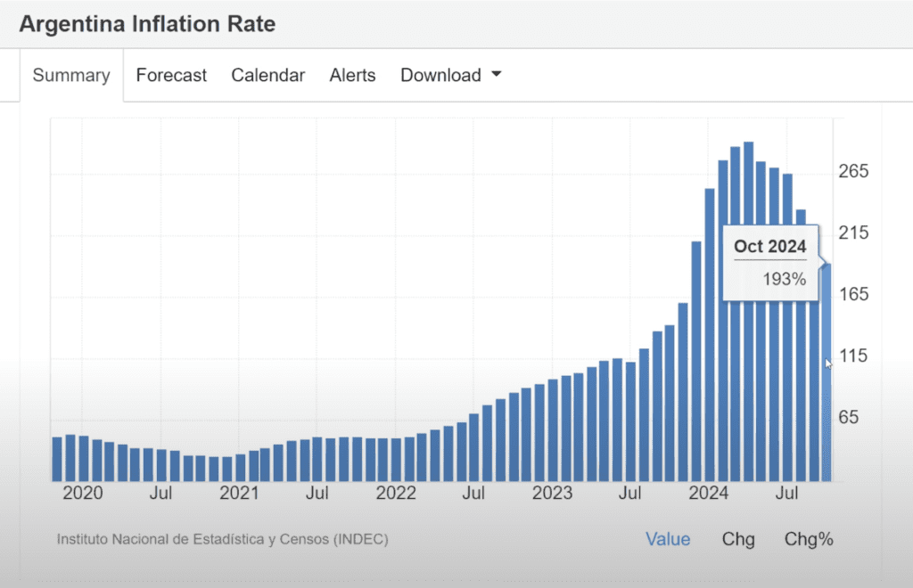Select the 2023 x-axis marker
Viewport: 913px width, 588px height.
pos(553,493)
